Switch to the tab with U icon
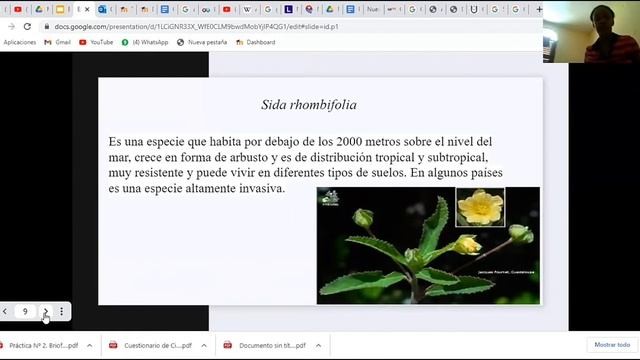 coord(473,9)
